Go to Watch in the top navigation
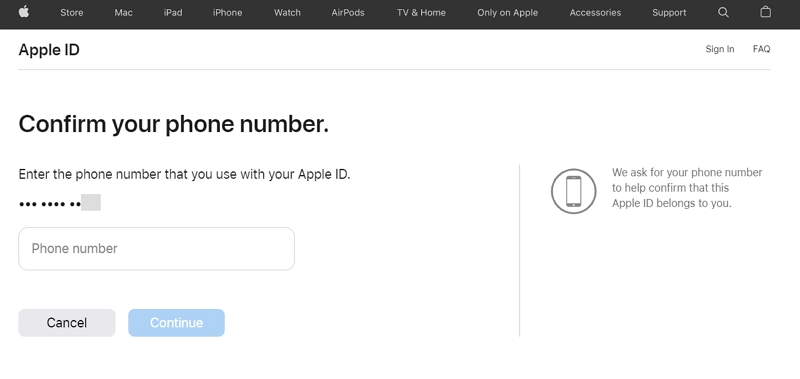This screenshot has width=800, height=379. coord(287,13)
